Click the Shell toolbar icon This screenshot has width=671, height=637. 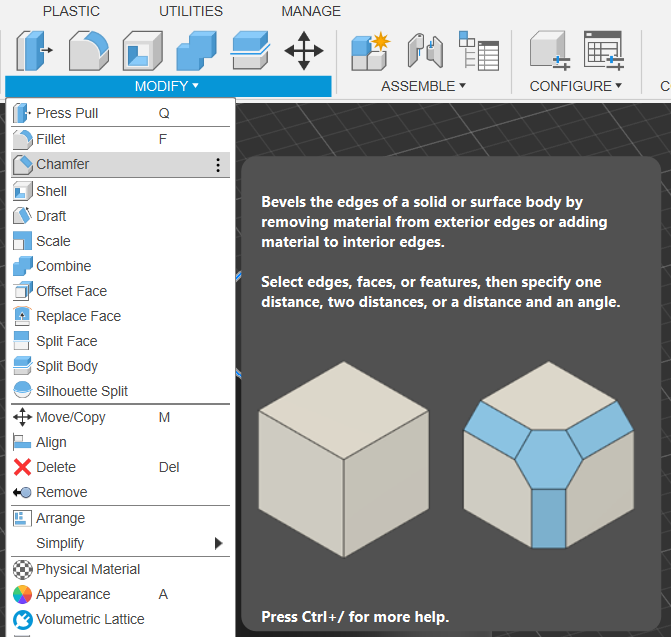(x=142, y=50)
